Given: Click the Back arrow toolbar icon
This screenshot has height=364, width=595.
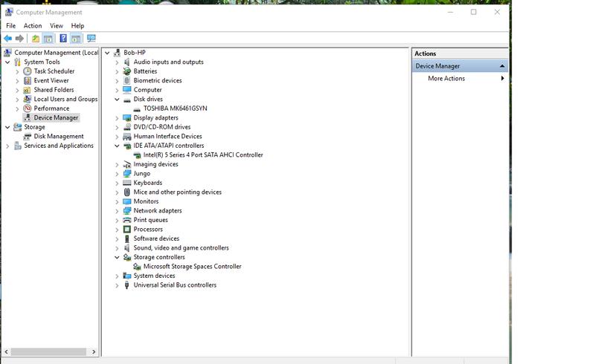Looking at the screenshot, I should [7, 39].
